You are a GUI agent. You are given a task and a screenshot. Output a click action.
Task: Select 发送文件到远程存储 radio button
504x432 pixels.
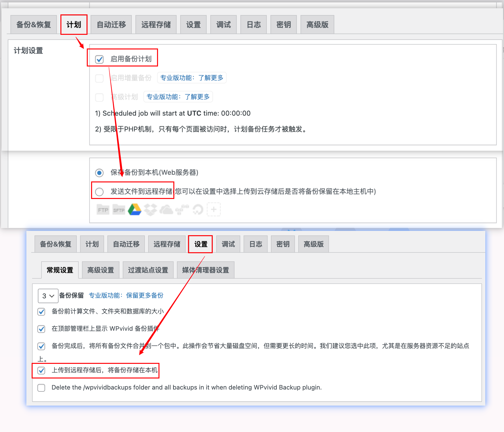pos(99,192)
